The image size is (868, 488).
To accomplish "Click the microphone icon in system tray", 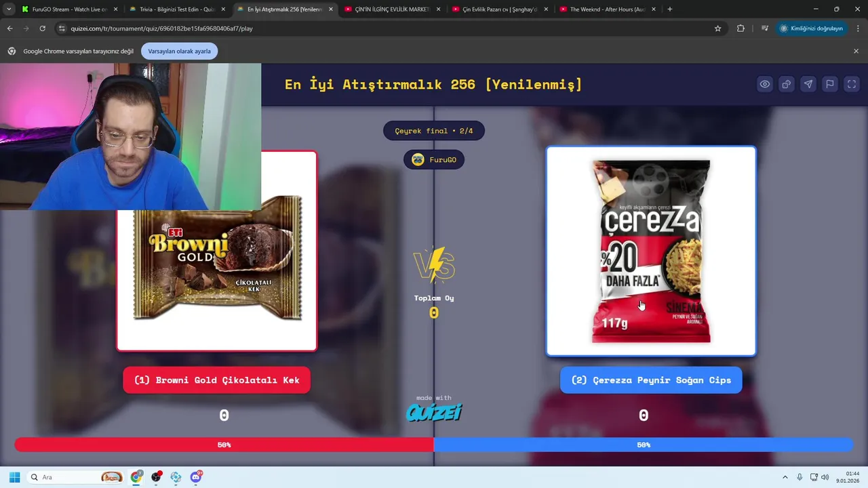I will tap(800, 477).
